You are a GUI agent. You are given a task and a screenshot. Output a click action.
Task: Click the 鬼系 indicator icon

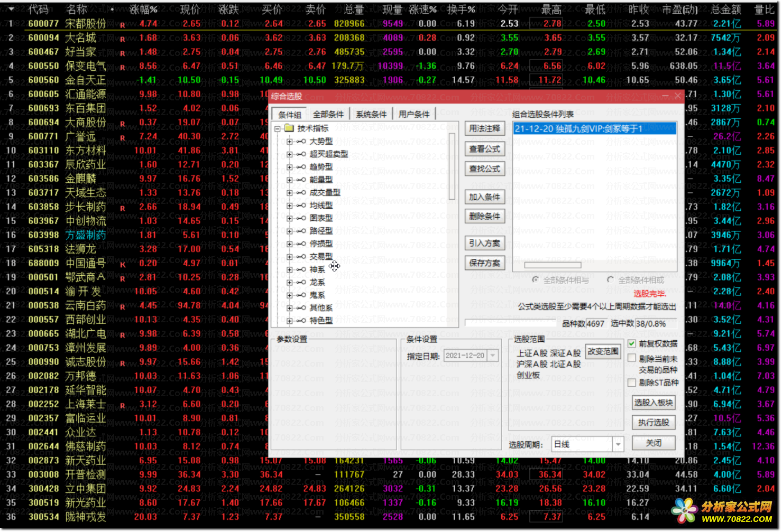[x=301, y=295]
